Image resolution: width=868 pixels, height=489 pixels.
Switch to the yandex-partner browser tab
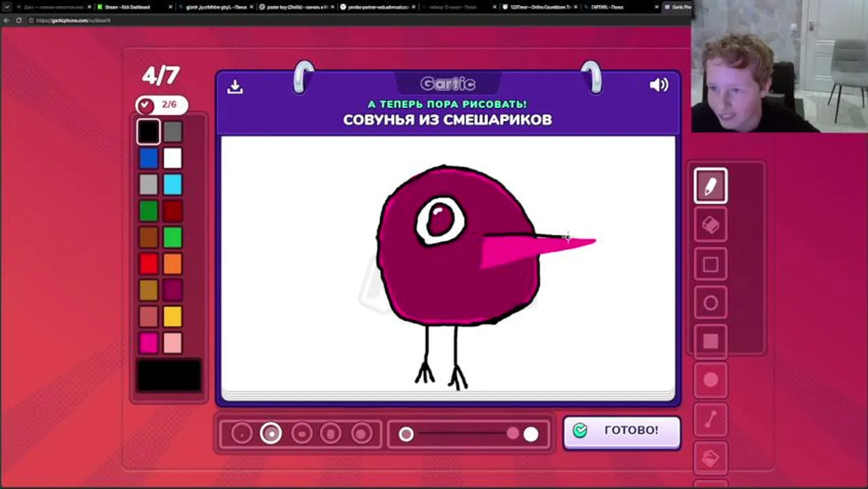point(377,7)
